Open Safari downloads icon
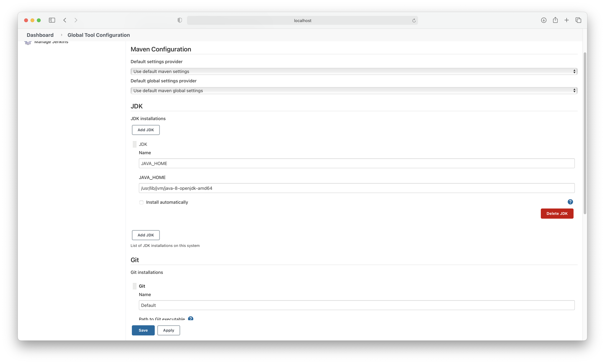605x364 pixels. point(544,20)
